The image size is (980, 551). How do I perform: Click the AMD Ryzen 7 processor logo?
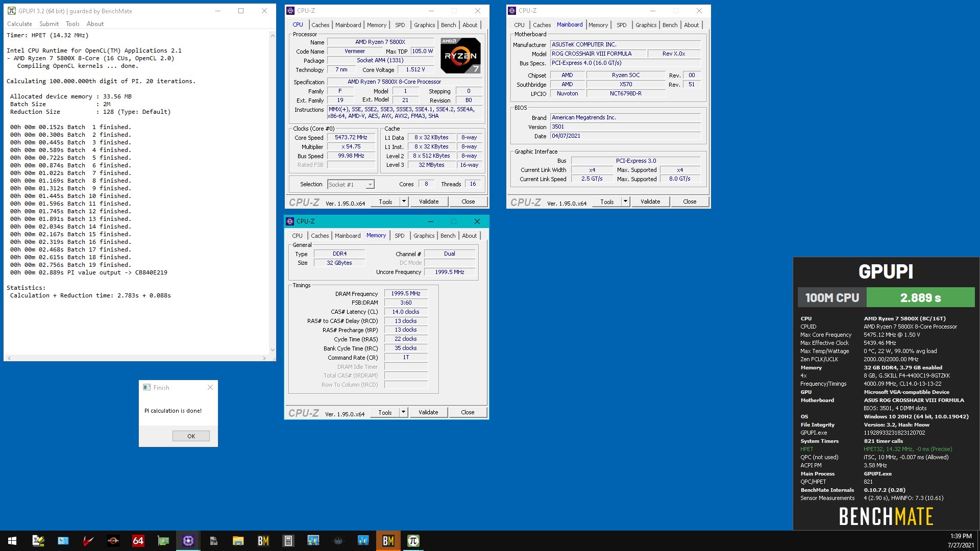coord(460,55)
